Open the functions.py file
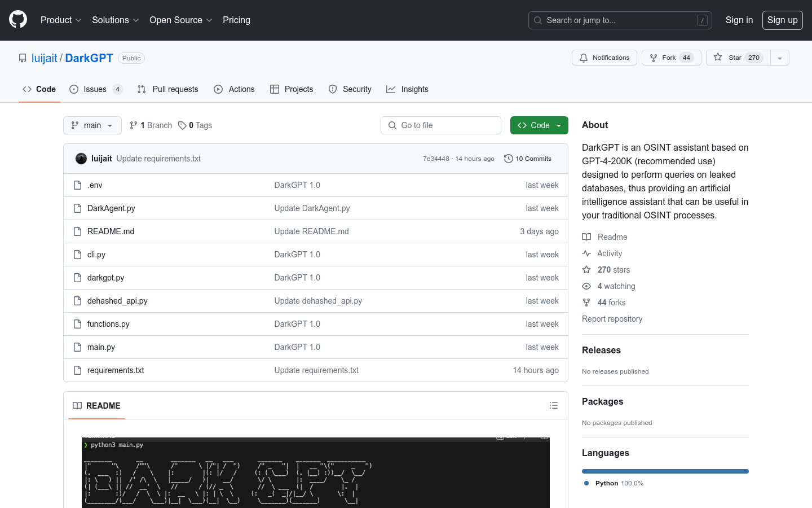This screenshot has height=508, width=812. 108,324
